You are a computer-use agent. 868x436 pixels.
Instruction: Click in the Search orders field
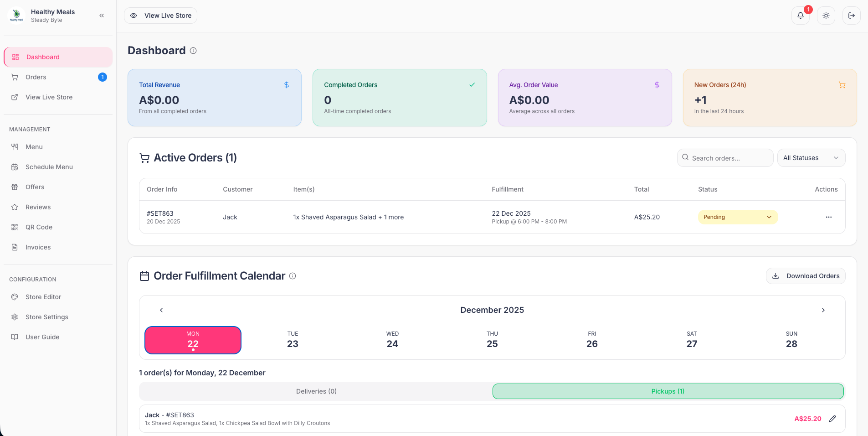724,157
